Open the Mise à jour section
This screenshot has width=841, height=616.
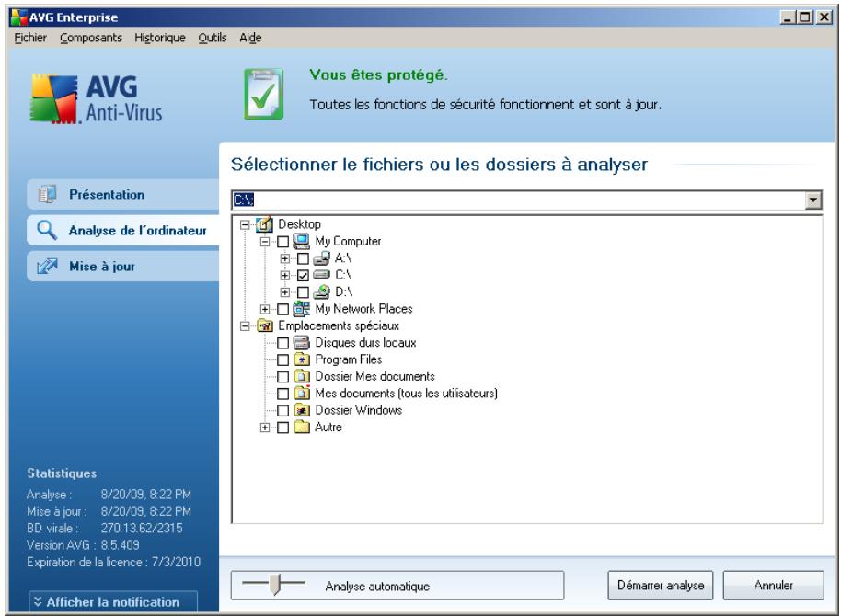click(x=122, y=267)
